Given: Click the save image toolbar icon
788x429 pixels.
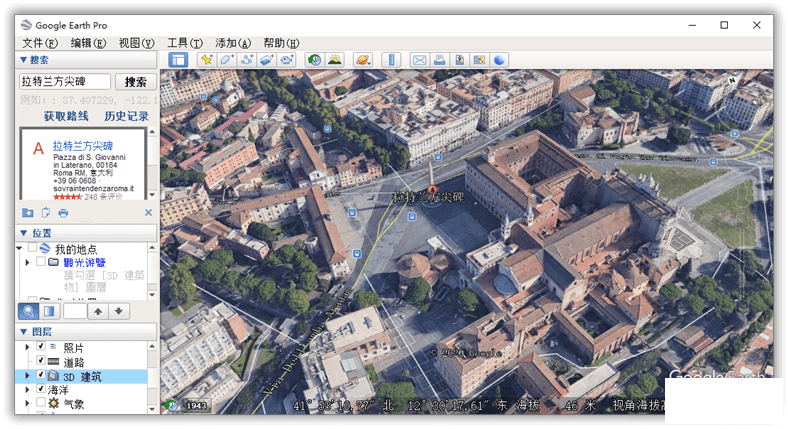Looking at the screenshot, I should click(x=459, y=60).
